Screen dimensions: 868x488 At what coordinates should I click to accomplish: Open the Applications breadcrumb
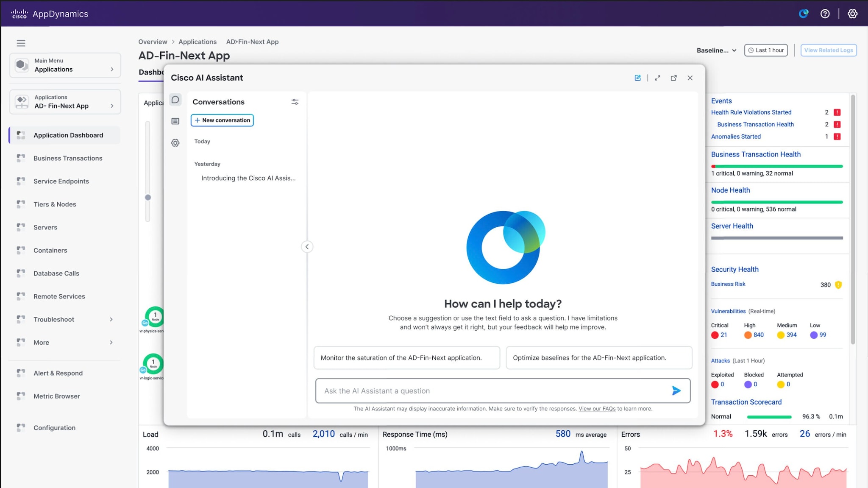(x=198, y=42)
